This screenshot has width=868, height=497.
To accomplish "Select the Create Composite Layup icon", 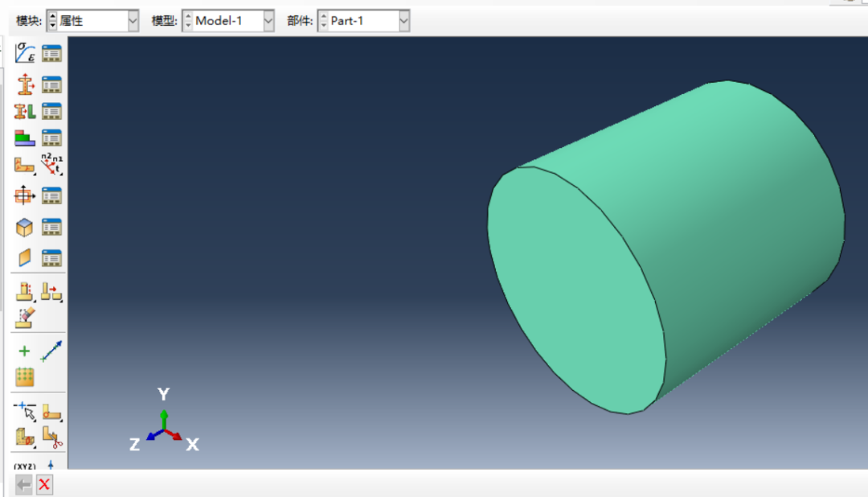I will (x=25, y=138).
